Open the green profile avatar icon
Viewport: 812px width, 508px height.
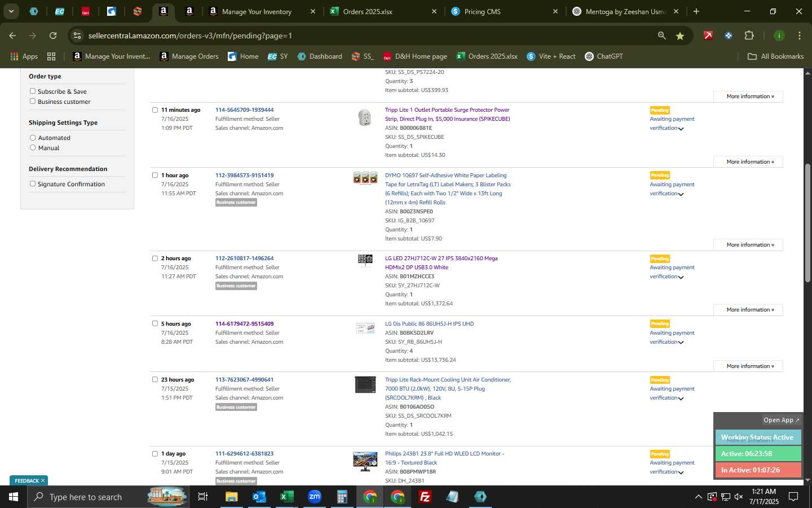[779, 36]
